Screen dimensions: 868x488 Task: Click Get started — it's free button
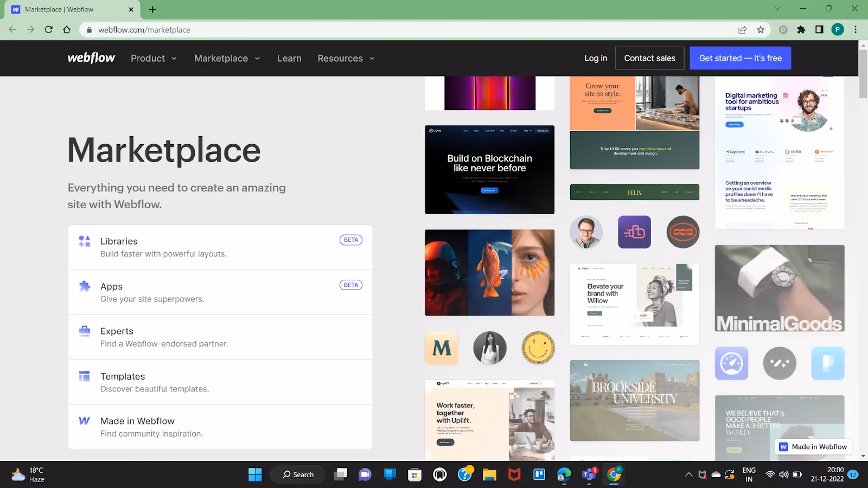(740, 58)
